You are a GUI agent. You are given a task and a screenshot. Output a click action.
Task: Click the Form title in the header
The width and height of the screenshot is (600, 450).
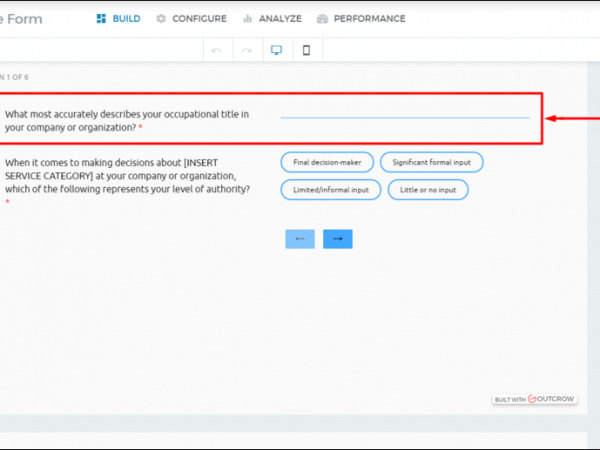[20, 18]
